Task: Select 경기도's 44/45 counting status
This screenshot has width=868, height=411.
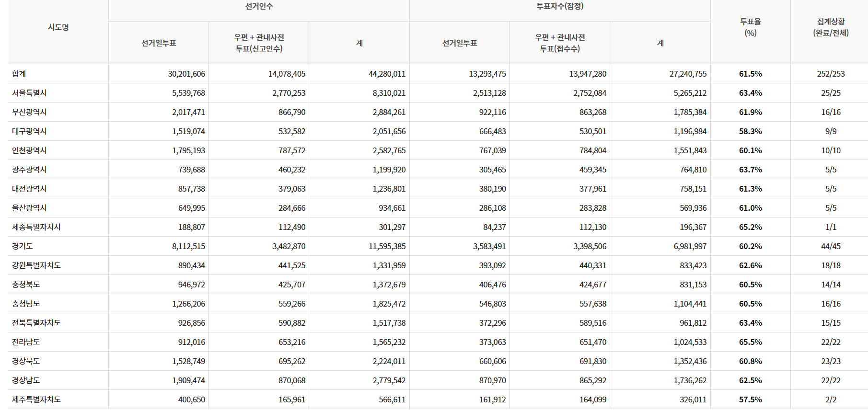Action: click(831, 246)
